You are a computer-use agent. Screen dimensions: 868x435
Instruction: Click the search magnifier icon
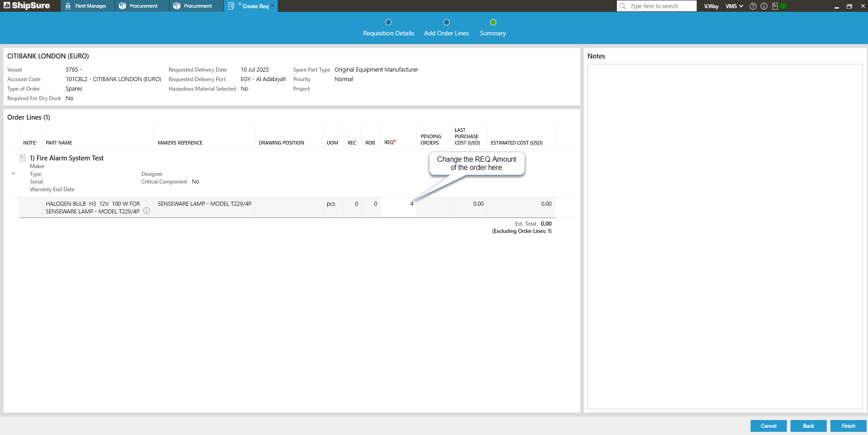623,6
